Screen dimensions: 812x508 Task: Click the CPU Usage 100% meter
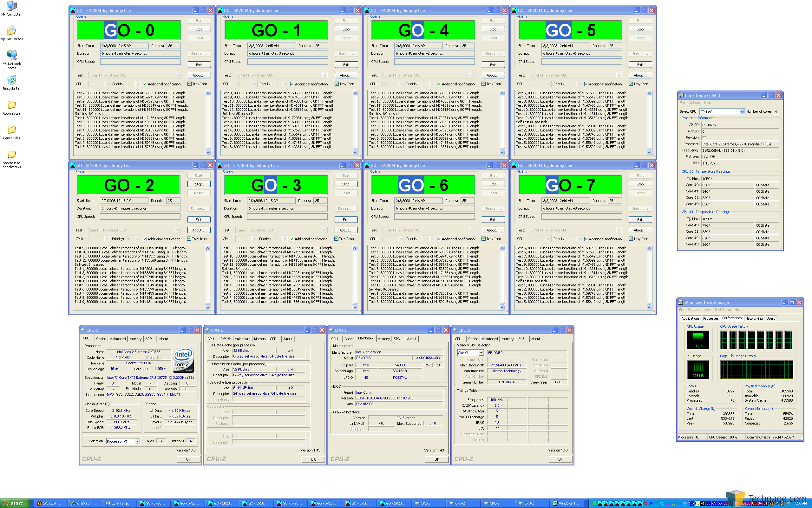pyautogui.click(x=697, y=340)
